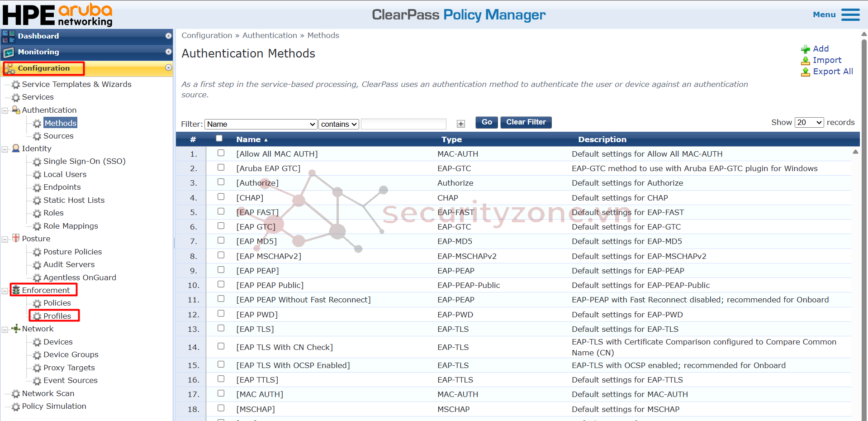
Task: Click the filter value text field
Action: 404,124
